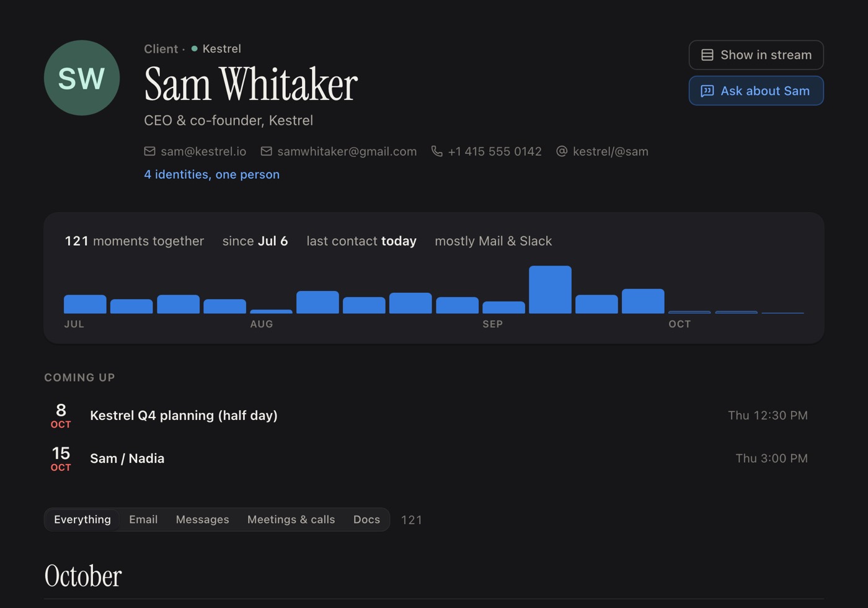Click the 15 OCT date badge
Image resolution: width=868 pixels, height=608 pixels.
(61, 458)
